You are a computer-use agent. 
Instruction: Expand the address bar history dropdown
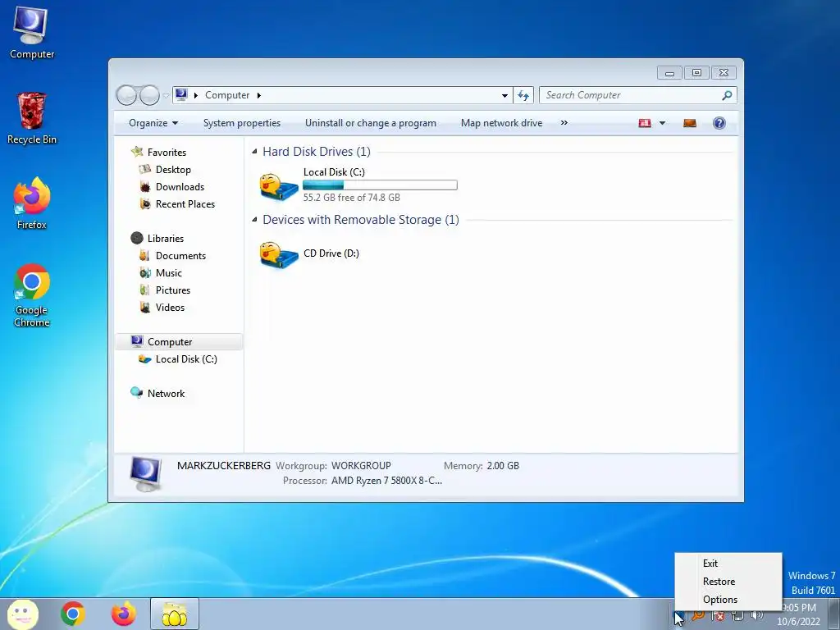coord(504,95)
